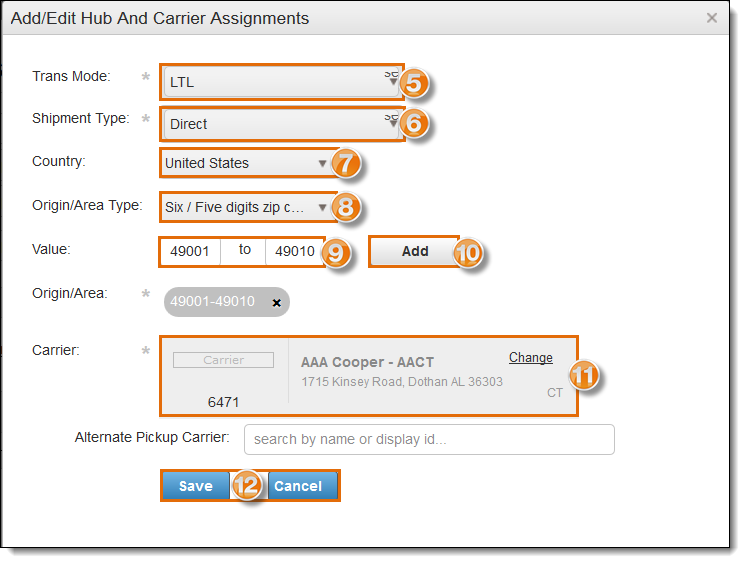
Task: Click the Value start field containing 49001
Action: [190, 251]
